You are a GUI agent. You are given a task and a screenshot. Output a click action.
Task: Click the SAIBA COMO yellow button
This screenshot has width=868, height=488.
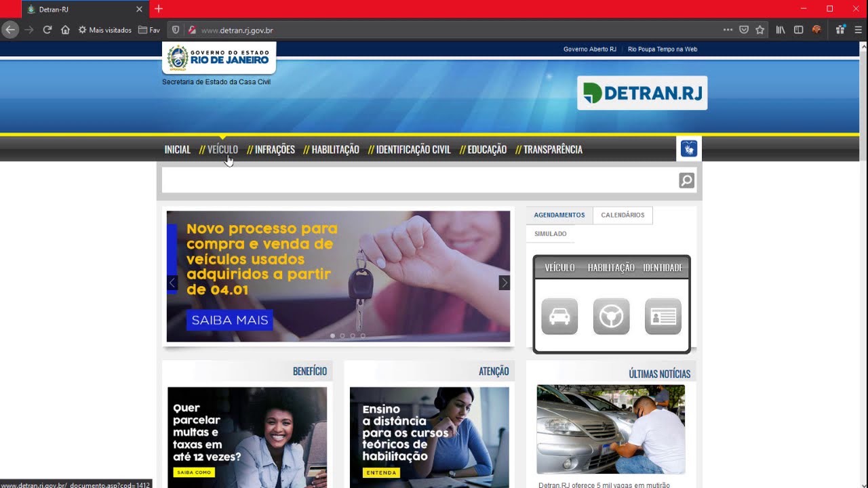193,472
